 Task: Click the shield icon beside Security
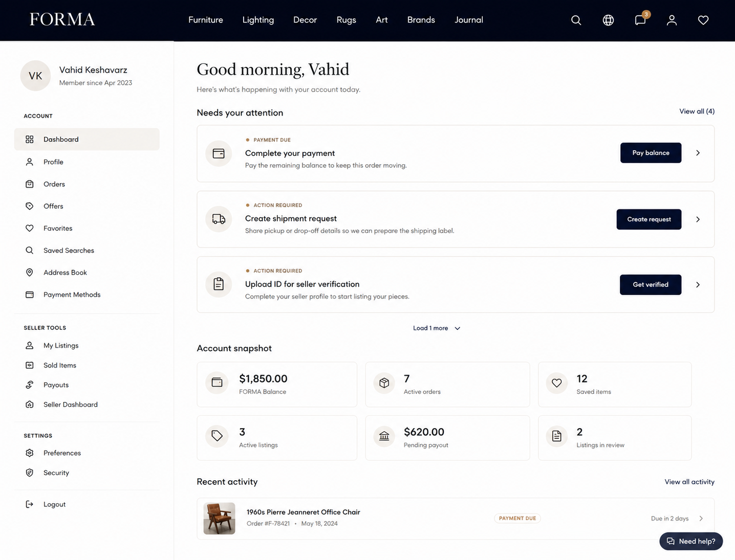pos(30,473)
